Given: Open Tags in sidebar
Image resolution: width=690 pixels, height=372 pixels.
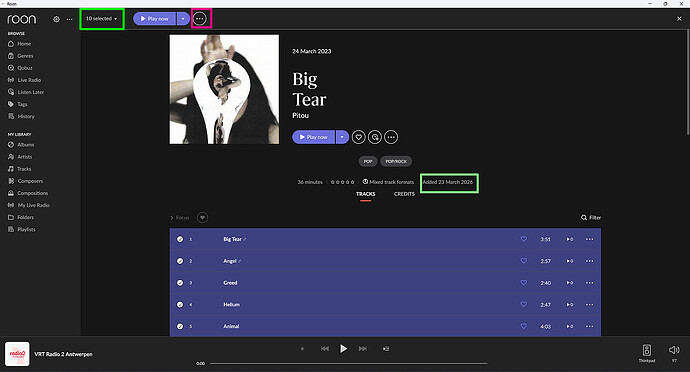Looking at the screenshot, I should 18,104.
